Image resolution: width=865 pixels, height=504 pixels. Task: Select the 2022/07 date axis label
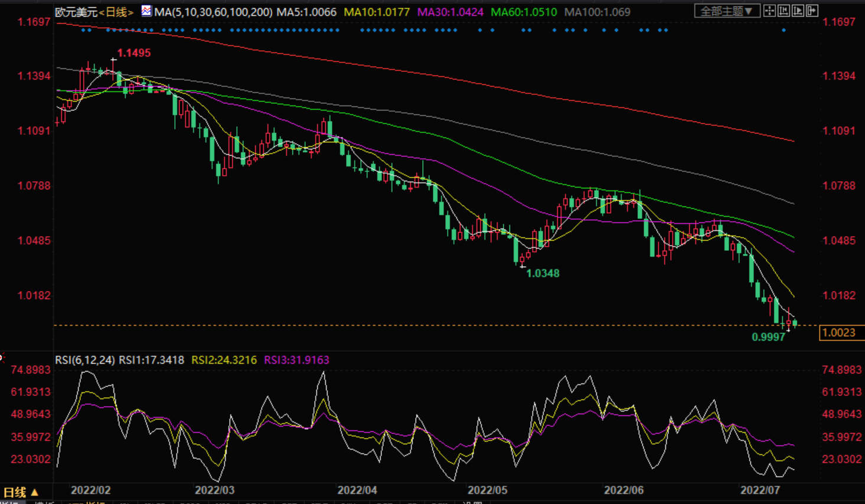[759, 490]
